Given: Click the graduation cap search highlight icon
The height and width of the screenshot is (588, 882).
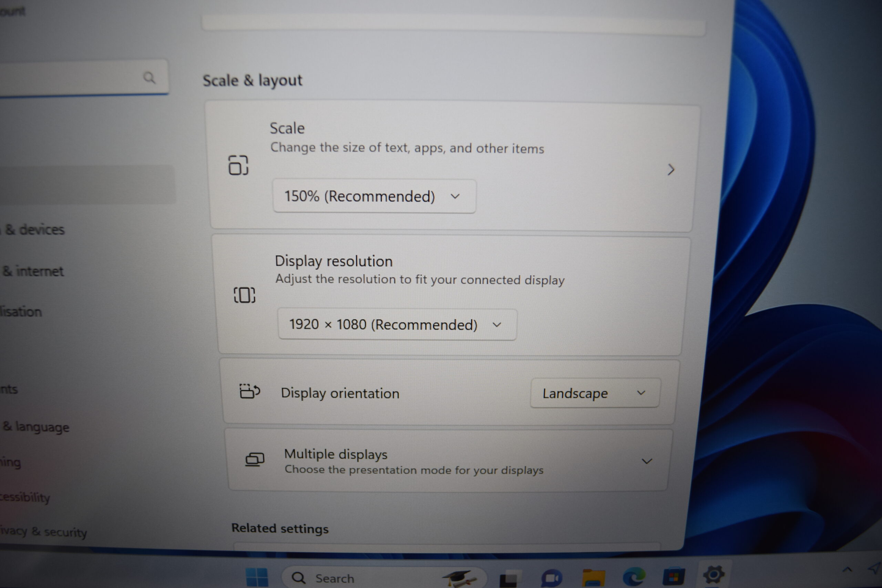Looking at the screenshot, I should point(460,579).
